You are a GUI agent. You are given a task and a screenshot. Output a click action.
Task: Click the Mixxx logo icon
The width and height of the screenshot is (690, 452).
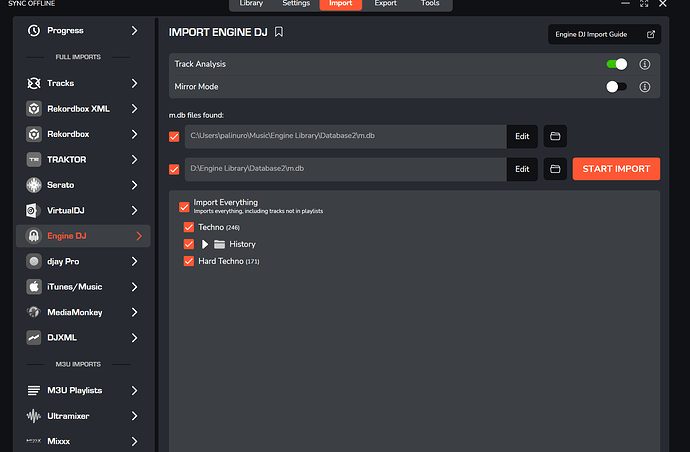(x=34, y=441)
